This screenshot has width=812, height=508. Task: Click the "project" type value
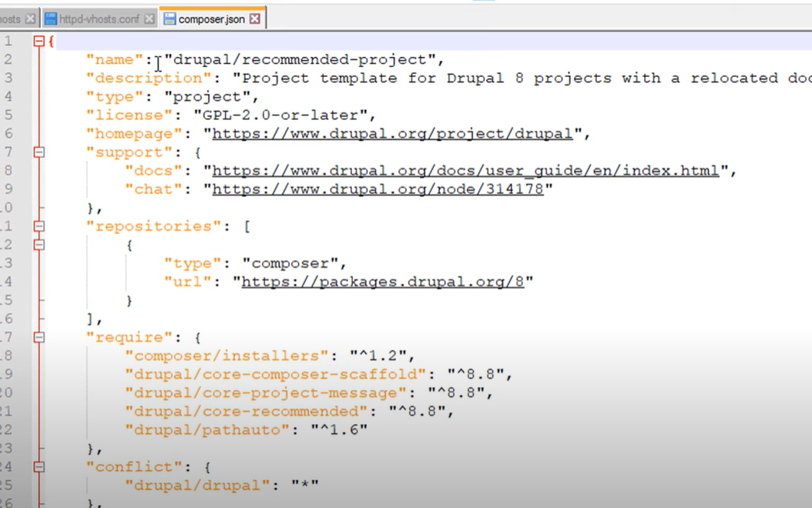tap(207, 97)
